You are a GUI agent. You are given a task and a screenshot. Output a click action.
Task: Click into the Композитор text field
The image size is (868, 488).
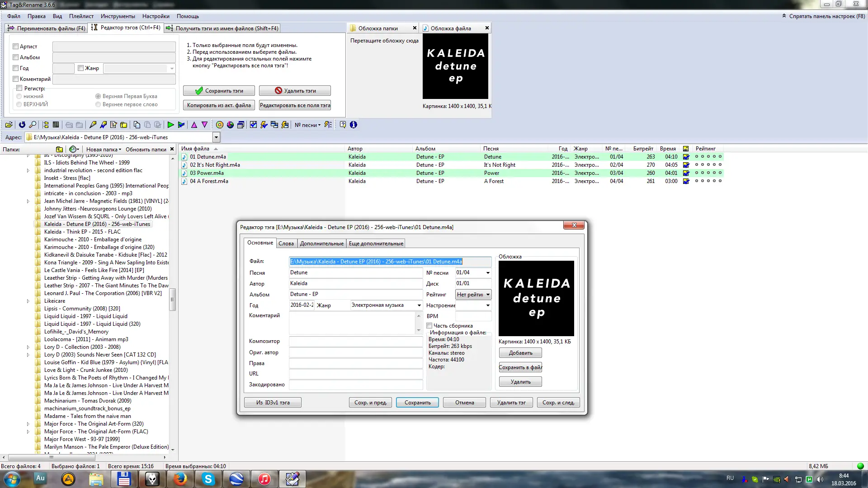click(x=355, y=342)
